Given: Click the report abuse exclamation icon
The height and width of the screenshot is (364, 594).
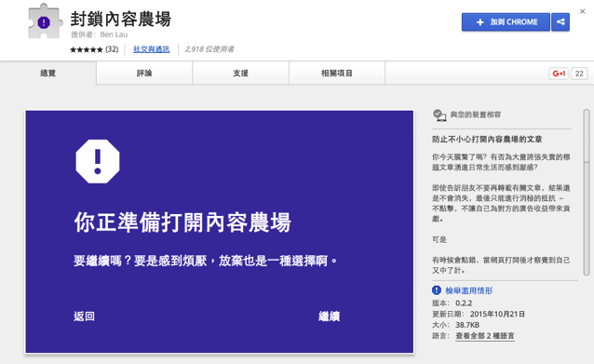Looking at the screenshot, I should coord(437,290).
